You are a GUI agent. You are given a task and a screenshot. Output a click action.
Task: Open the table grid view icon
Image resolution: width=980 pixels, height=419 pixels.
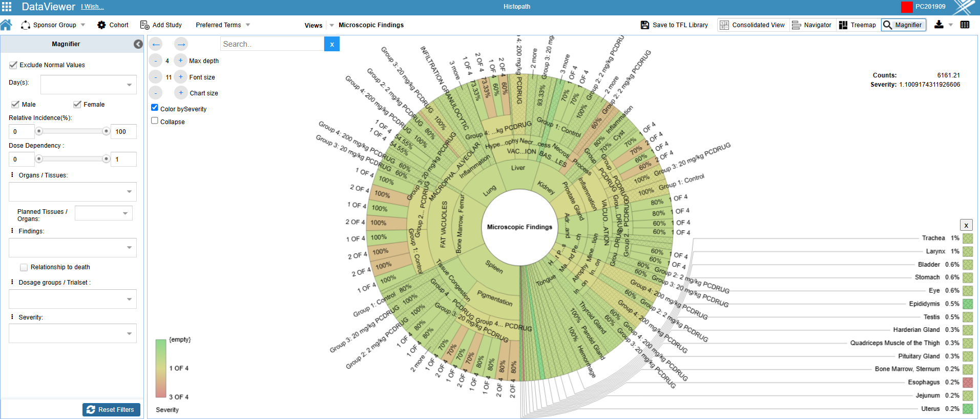[x=965, y=25]
